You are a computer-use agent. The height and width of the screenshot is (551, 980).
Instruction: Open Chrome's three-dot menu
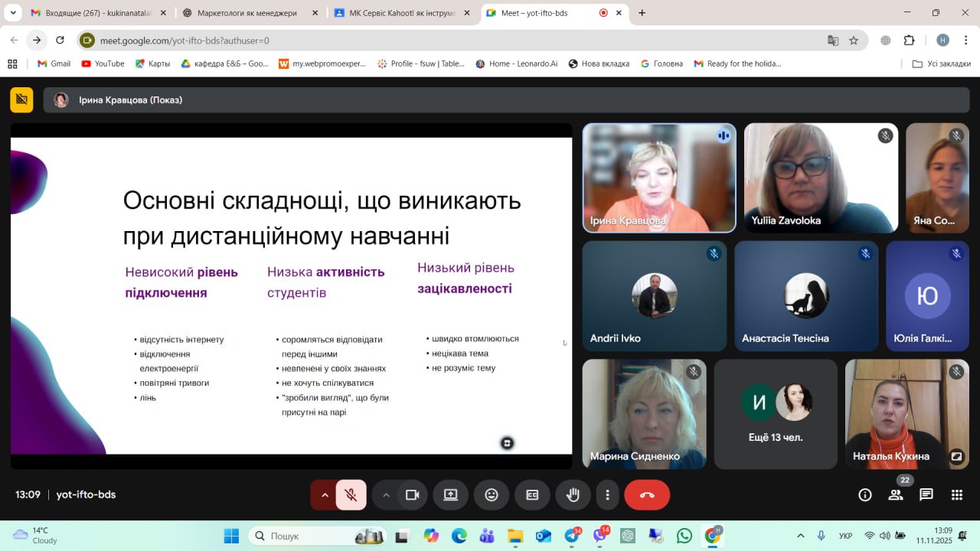pos(966,41)
